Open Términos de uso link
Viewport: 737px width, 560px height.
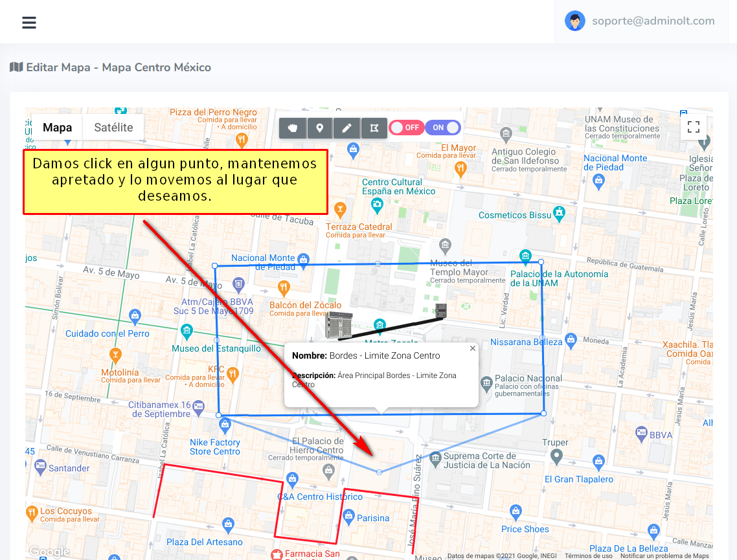click(588, 555)
